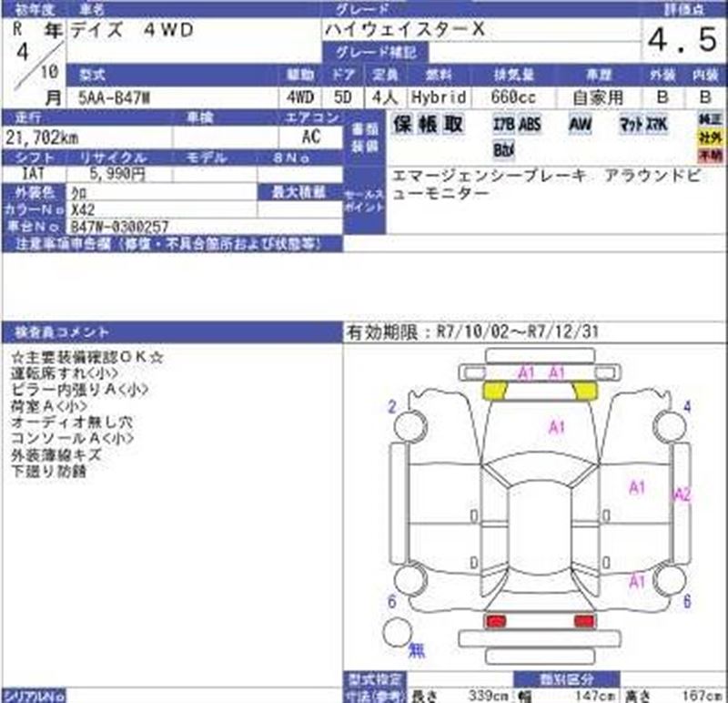Click the 帳 record book badge

[x=428, y=124]
